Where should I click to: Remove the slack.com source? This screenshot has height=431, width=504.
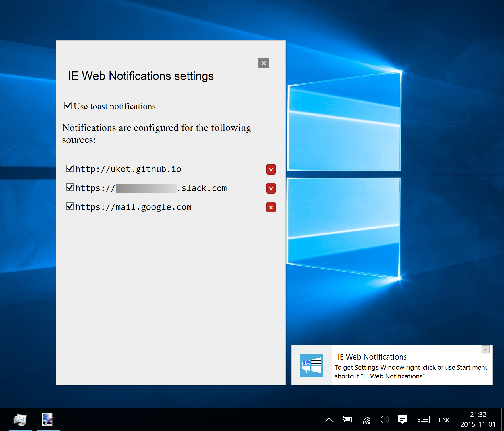(271, 188)
